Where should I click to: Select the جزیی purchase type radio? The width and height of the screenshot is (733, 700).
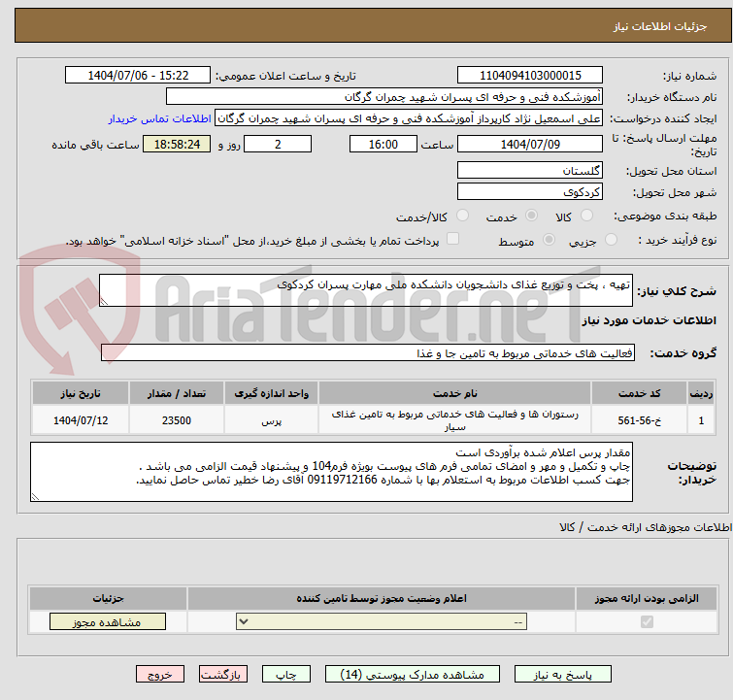coord(611,240)
